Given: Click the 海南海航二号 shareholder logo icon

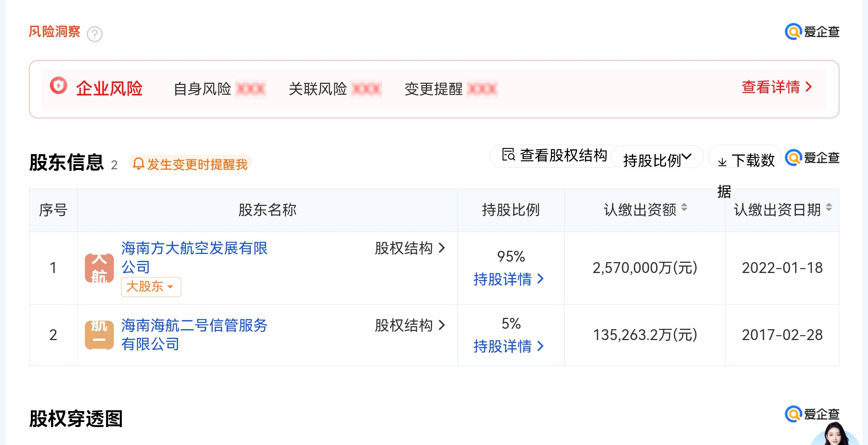Looking at the screenshot, I should (99, 335).
